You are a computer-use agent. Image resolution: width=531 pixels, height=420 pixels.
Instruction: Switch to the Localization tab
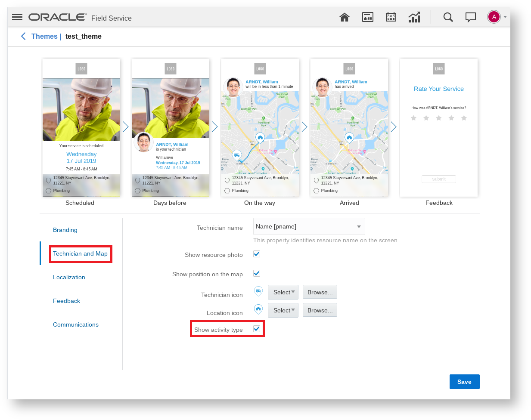point(69,277)
